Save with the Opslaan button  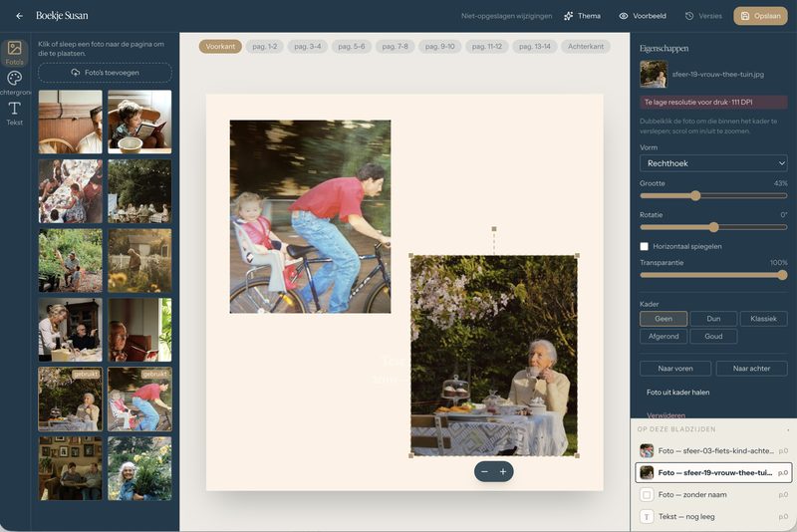click(760, 16)
